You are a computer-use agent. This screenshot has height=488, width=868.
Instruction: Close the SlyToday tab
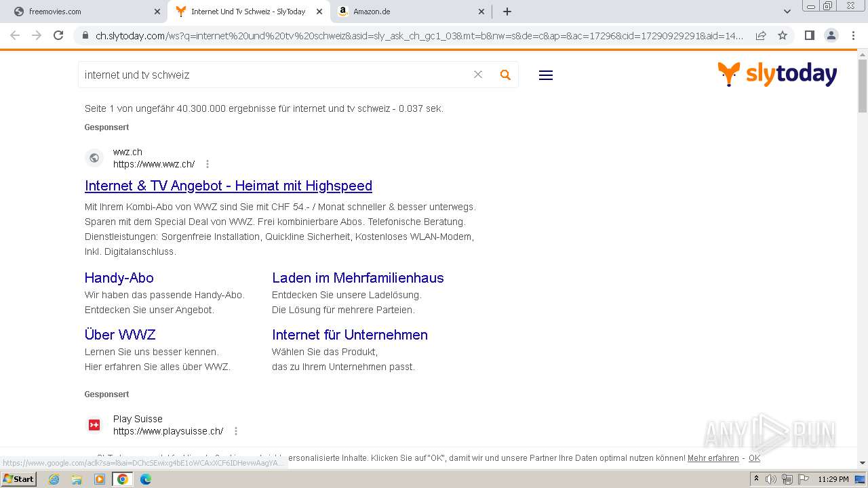coord(319,12)
